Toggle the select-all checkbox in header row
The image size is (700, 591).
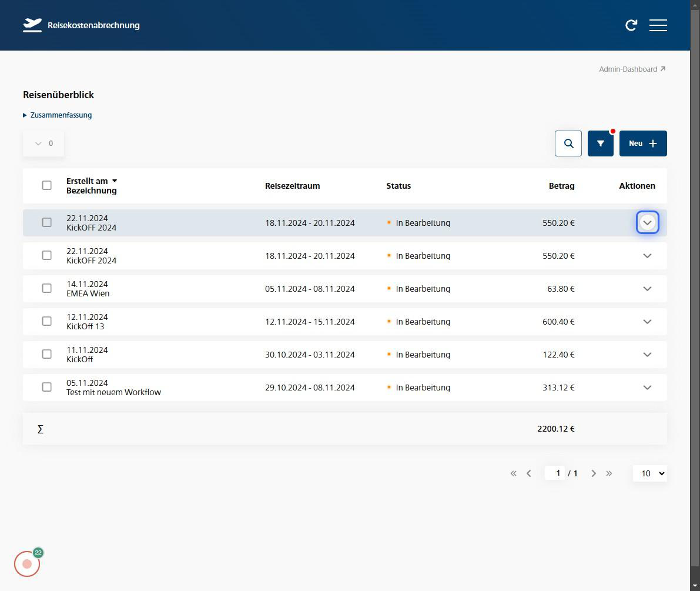[x=47, y=185]
